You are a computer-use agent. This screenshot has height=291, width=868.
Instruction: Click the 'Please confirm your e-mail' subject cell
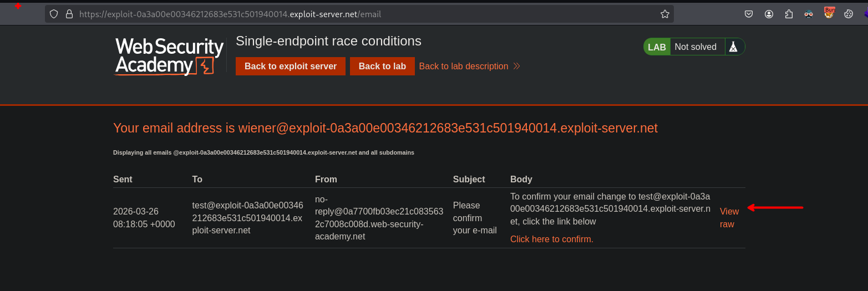(474, 218)
